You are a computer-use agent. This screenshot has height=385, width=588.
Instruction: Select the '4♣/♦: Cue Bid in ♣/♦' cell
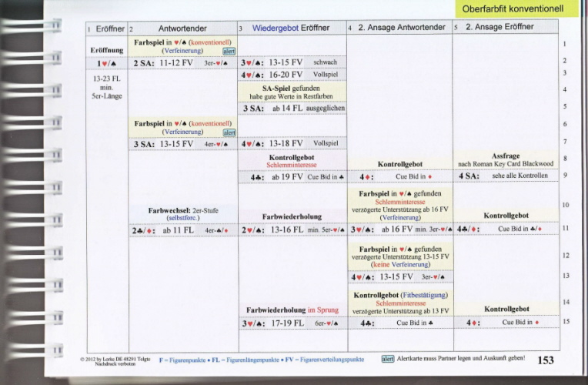coord(506,229)
